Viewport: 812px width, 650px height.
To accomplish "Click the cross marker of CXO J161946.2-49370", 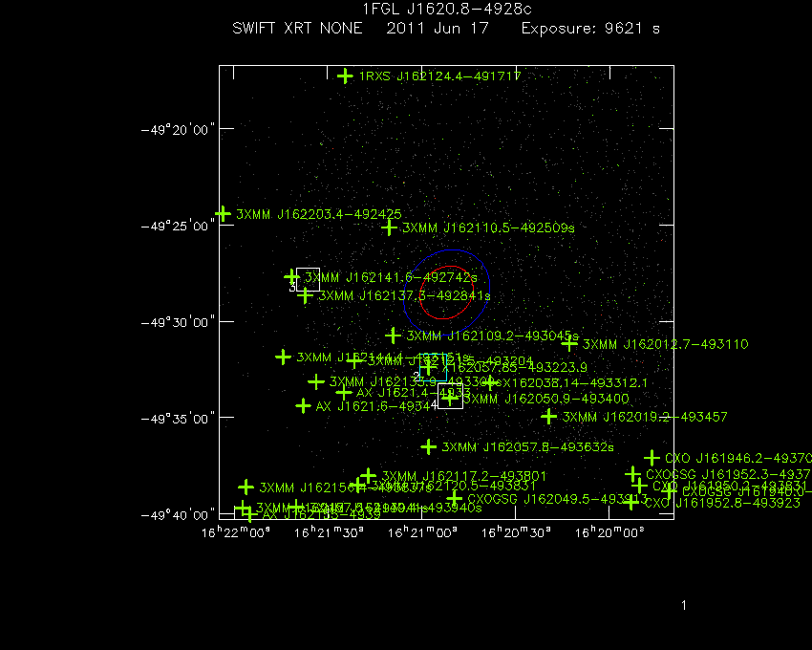I will click(x=652, y=458).
